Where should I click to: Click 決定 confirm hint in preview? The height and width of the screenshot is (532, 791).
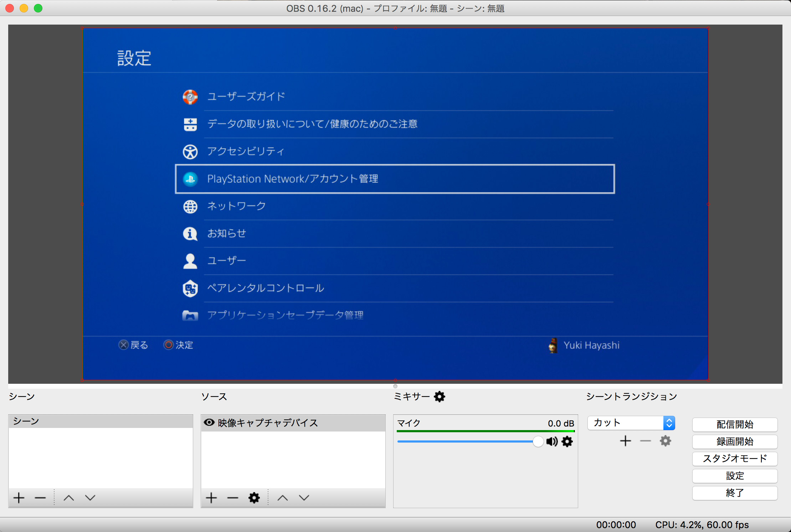click(x=178, y=345)
